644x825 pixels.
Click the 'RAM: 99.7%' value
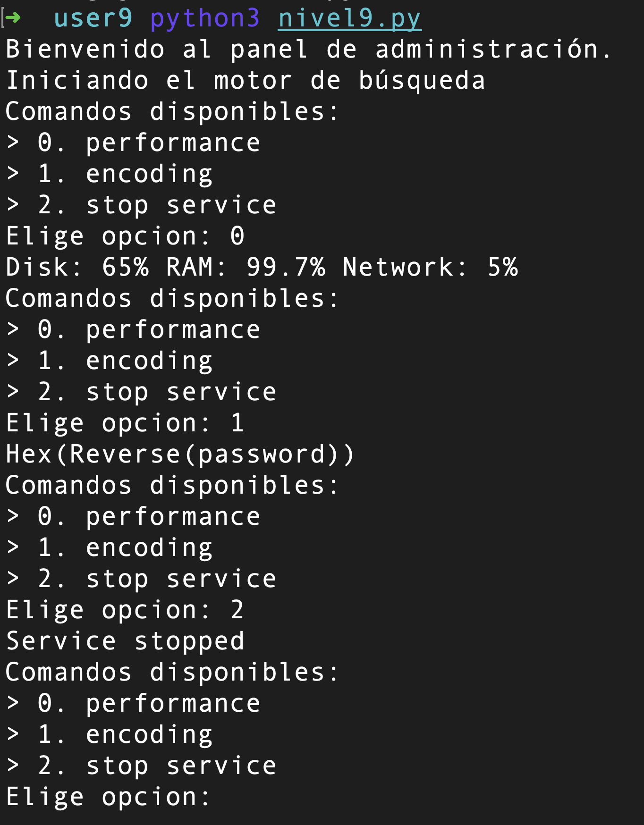click(246, 268)
